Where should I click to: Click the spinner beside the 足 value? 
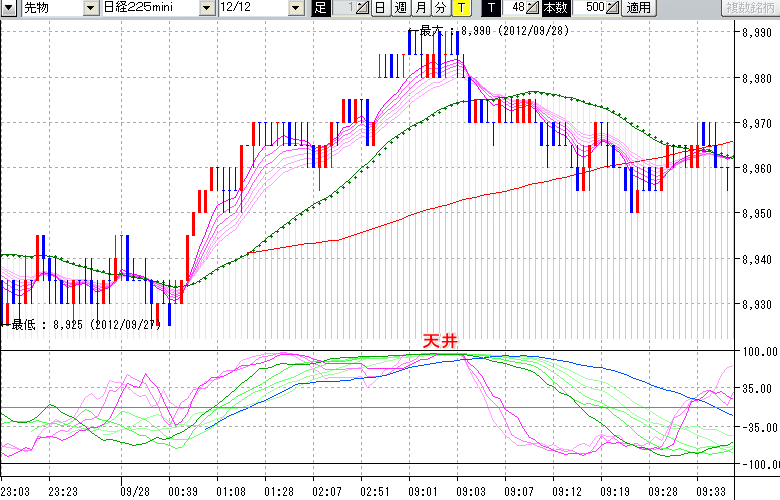(x=361, y=8)
